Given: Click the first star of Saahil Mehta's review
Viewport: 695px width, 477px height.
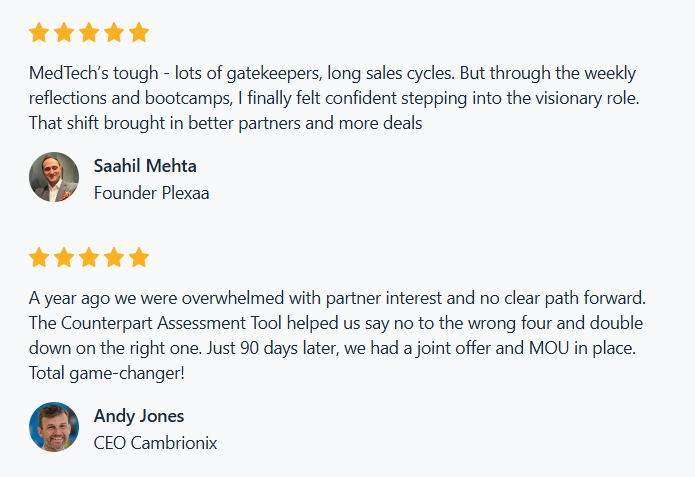Looking at the screenshot, I should pos(39,33).
